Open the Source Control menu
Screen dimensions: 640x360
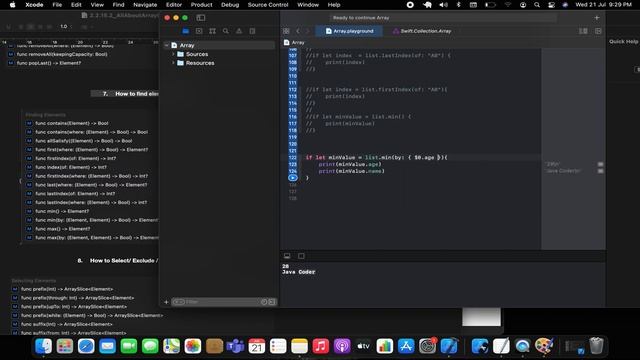click(x=268, y=5)
